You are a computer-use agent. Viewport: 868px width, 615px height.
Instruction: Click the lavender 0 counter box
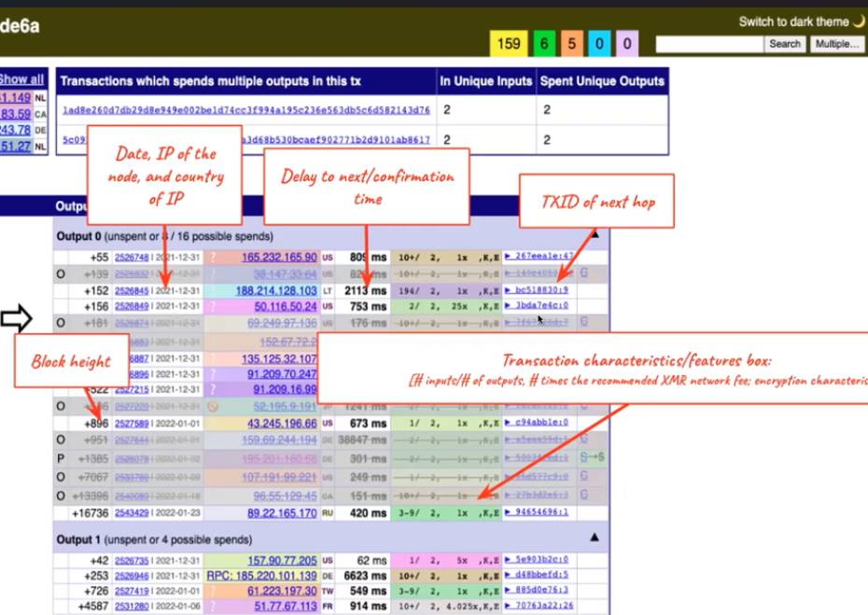pyautogui.click(x=626, y=43)
